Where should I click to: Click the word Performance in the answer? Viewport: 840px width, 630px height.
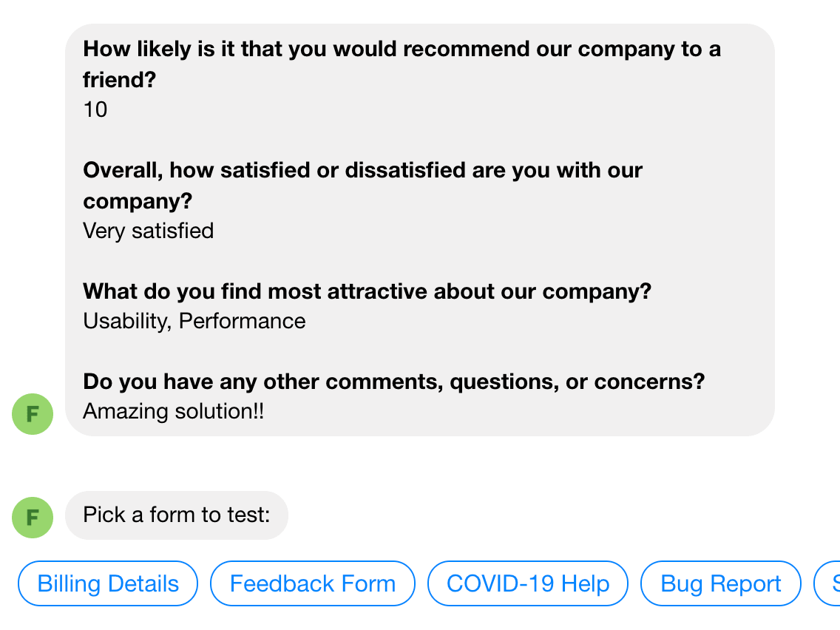[243, 322]
